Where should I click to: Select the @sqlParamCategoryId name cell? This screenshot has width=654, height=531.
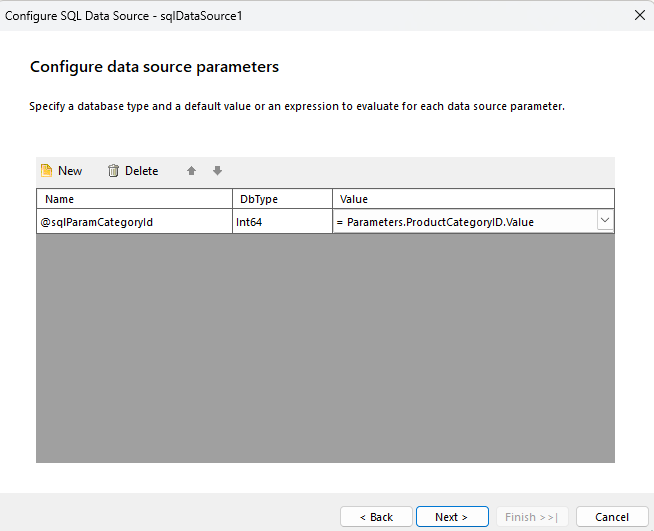coord(134,222)
